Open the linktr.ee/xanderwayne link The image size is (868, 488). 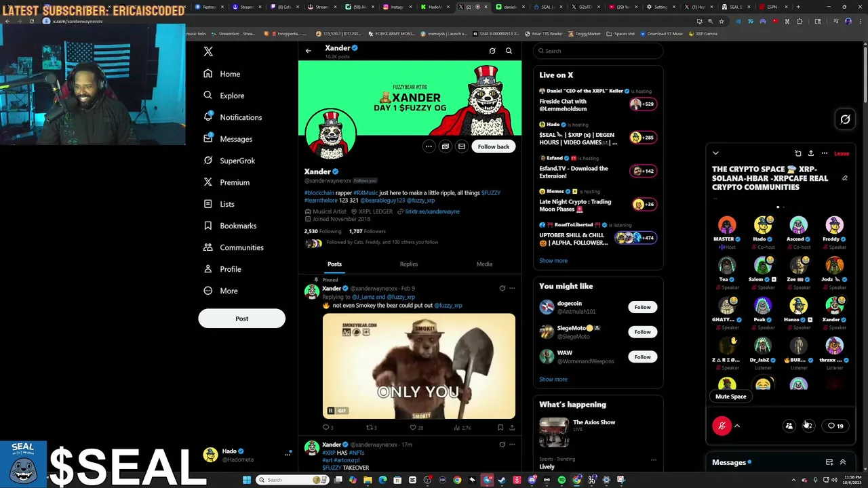[x=432, y=211]
